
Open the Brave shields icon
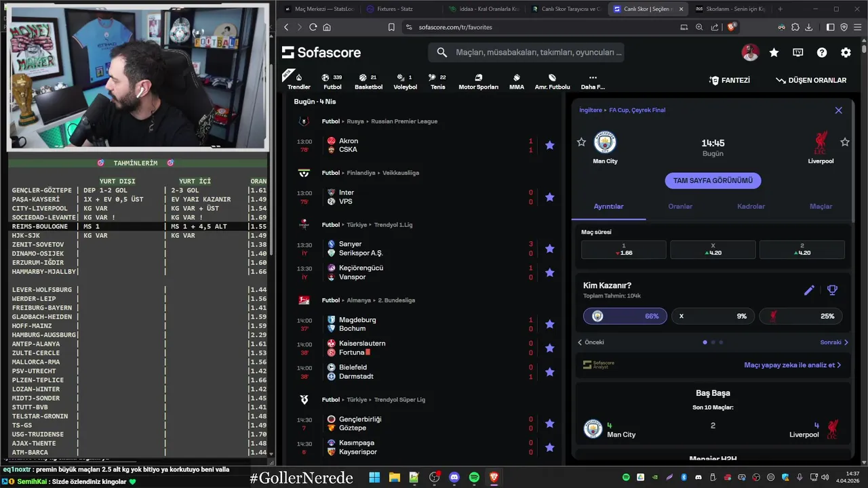pyautogui.click(x=732, y=27)
